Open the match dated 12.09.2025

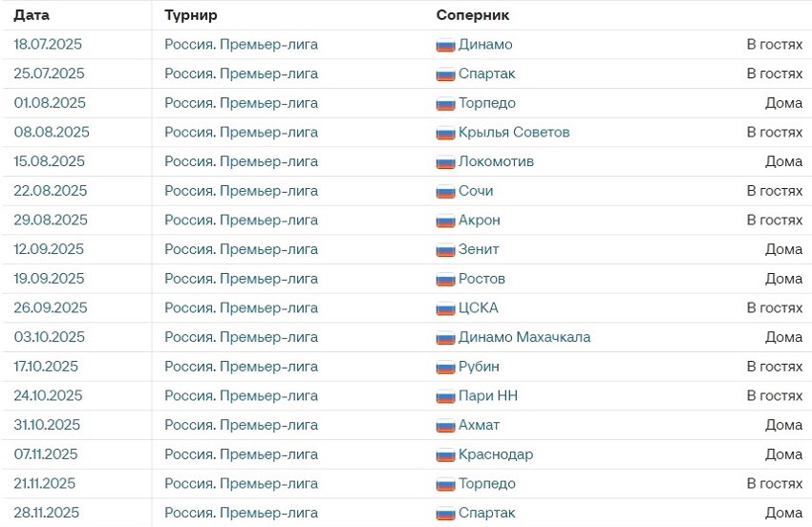tap(49, 249)
